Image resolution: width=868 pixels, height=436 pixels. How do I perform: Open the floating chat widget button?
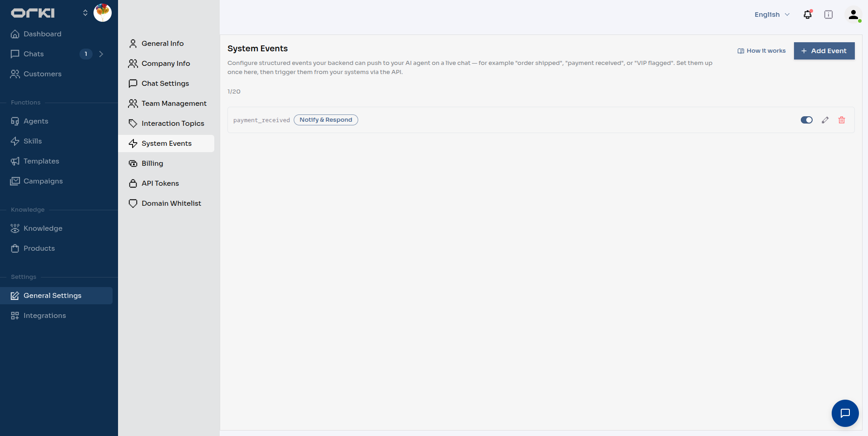(x=845, y=413)
